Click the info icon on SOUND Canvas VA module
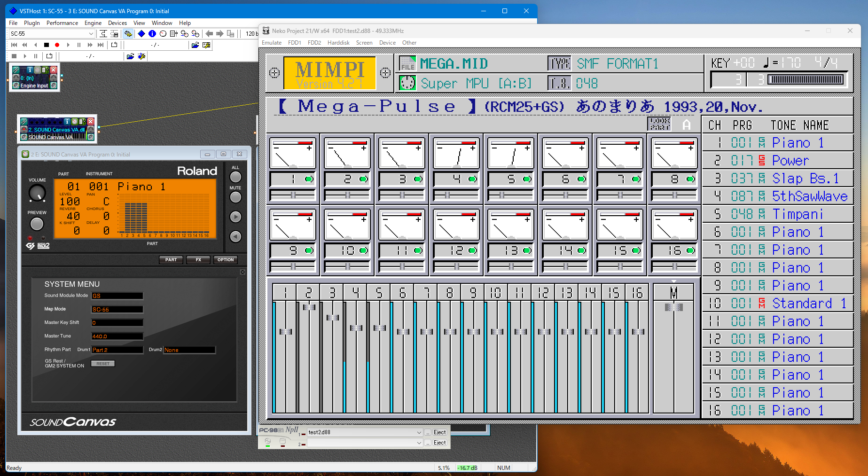 67,121
